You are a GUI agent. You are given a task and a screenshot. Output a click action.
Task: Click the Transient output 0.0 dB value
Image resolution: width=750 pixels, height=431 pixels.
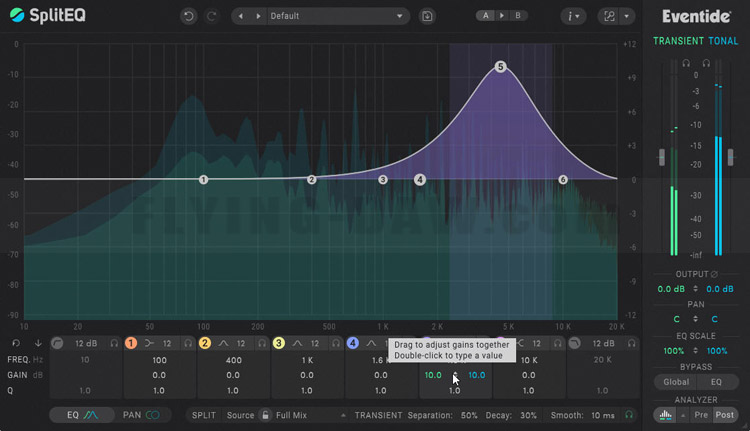pos(671,289)
